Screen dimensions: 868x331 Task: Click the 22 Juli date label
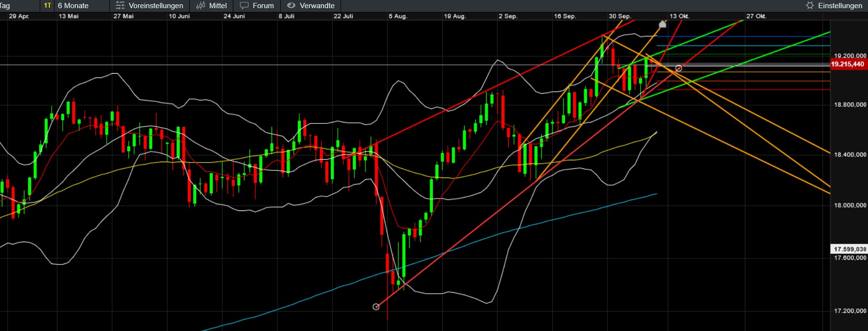[x=343, y=16]
